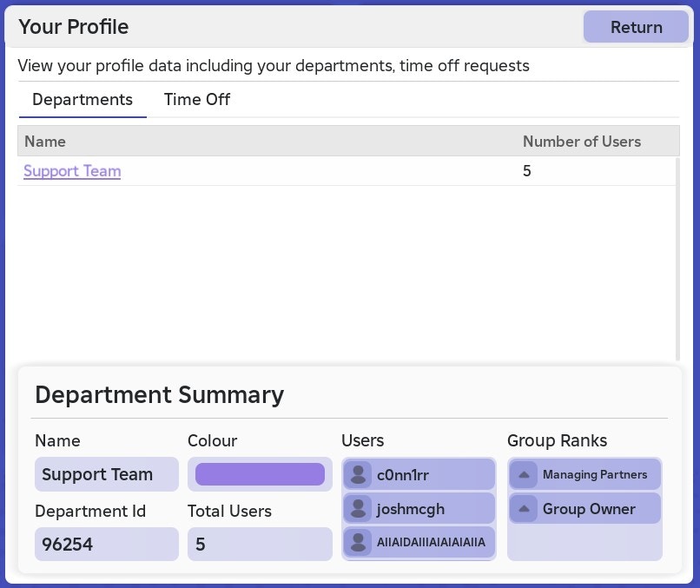
Task: Click the Support Team name field
Action: (107, 474)
